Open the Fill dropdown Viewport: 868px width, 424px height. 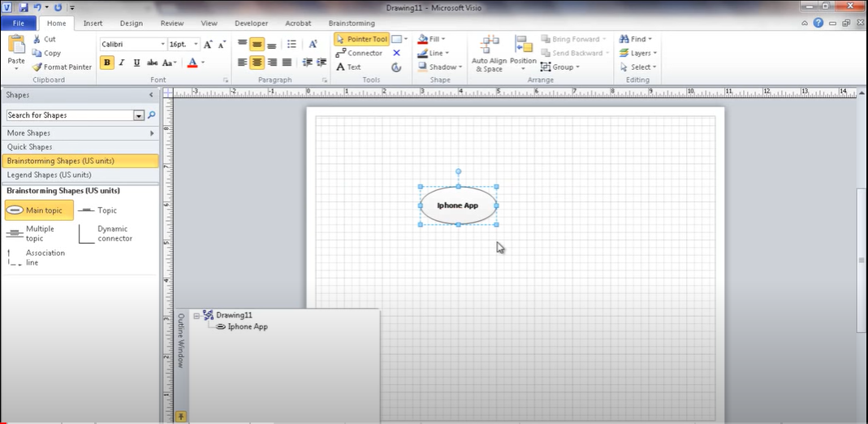pyautogui.click(x=432, y=39)
